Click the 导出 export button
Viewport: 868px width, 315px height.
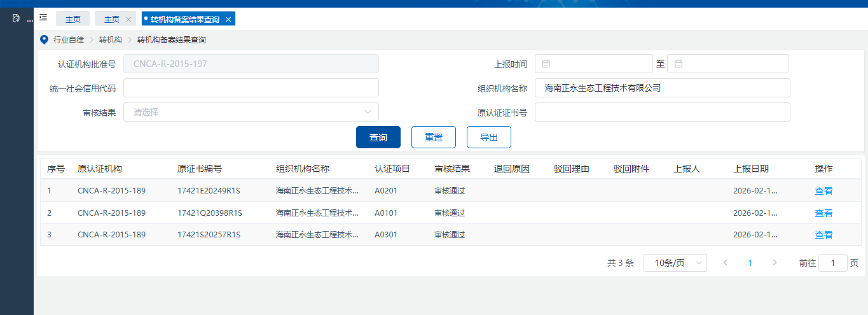coord(488,137)
